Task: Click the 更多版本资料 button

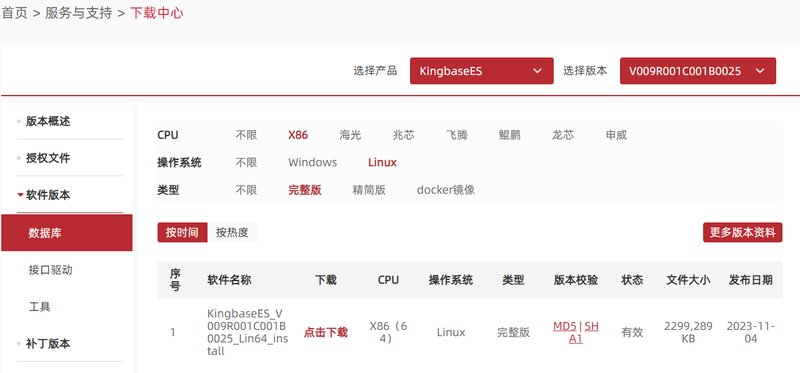Action: coord(742,233)
